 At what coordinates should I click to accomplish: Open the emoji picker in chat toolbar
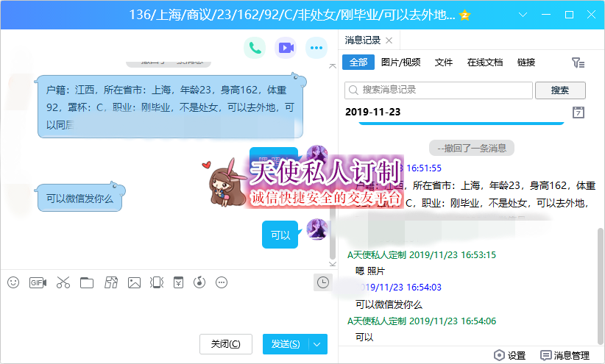[x=13, y=282]
